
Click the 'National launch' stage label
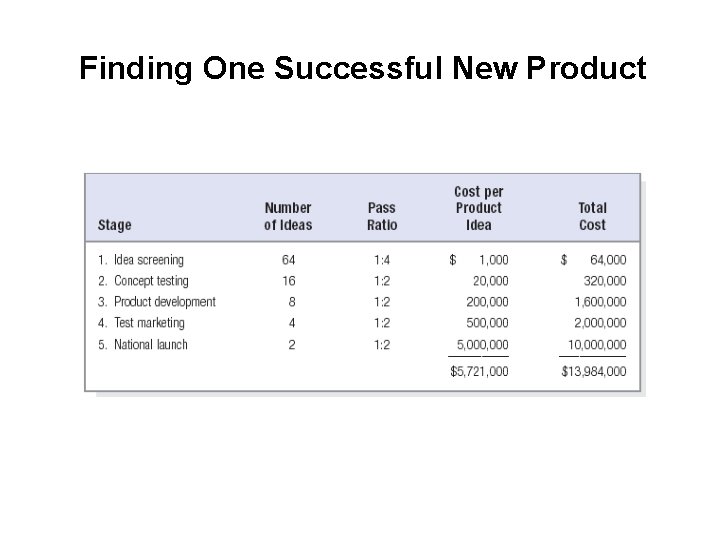click(151, 344)
